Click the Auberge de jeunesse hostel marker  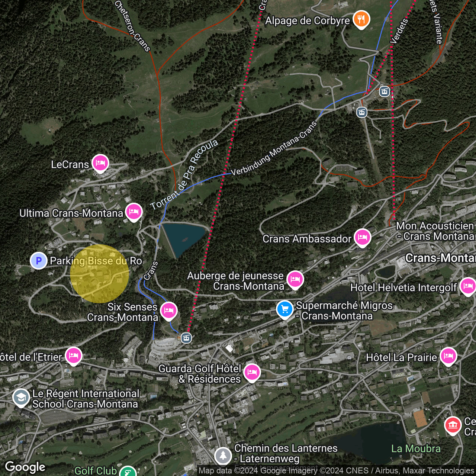(x=296, y=279)
